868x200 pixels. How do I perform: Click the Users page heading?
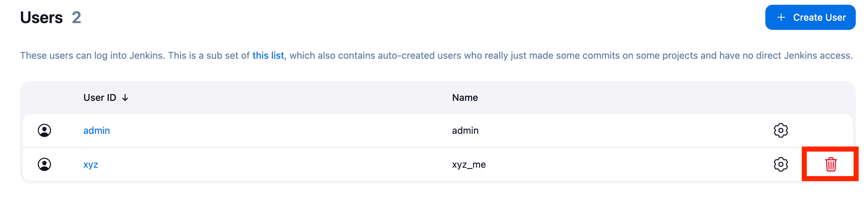[x=42, y=17]
